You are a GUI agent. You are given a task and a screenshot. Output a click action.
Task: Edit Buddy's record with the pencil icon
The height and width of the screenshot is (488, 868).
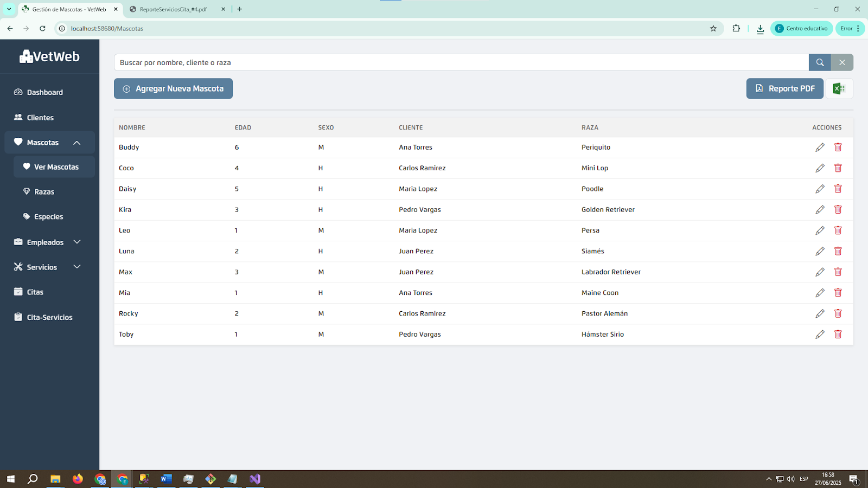820,147
